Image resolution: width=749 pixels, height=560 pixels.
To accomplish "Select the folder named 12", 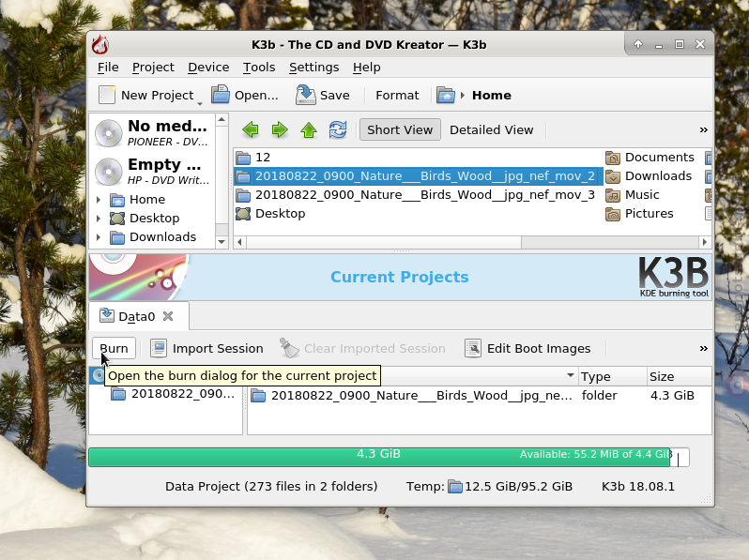I will tap(253, 158).
